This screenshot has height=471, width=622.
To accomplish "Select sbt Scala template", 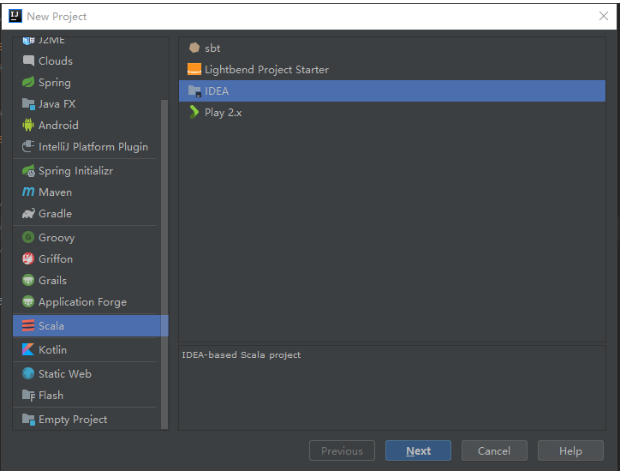I will click(x=392, y=48).
